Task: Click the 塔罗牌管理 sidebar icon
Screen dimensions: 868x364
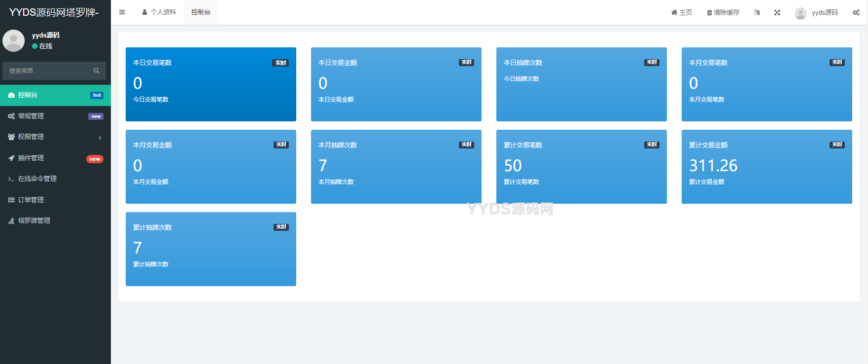Action: (x=11, y=221)
